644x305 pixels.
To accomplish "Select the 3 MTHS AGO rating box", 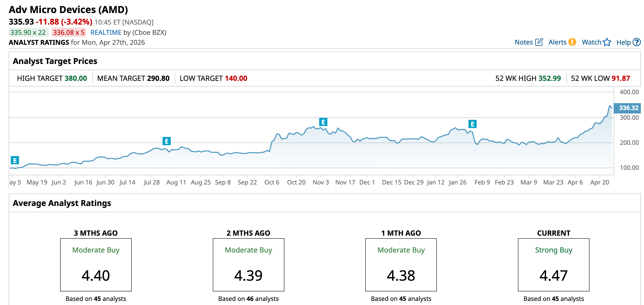I will tap(96, 265).
